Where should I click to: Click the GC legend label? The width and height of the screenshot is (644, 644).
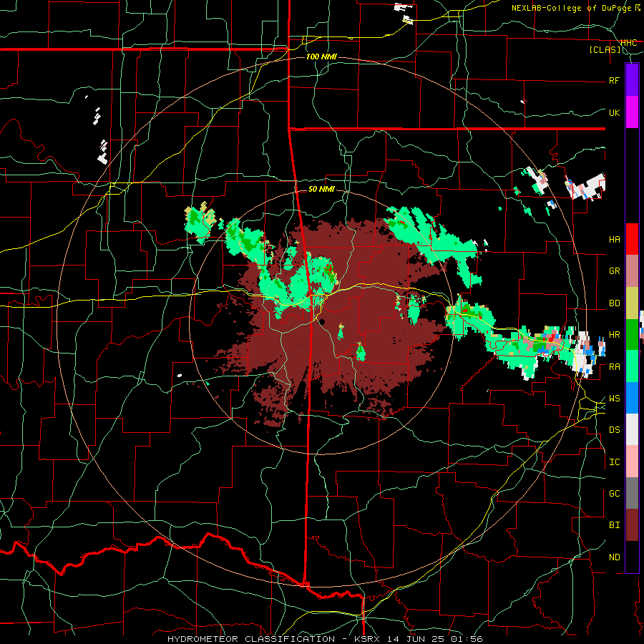pos(614,494)
